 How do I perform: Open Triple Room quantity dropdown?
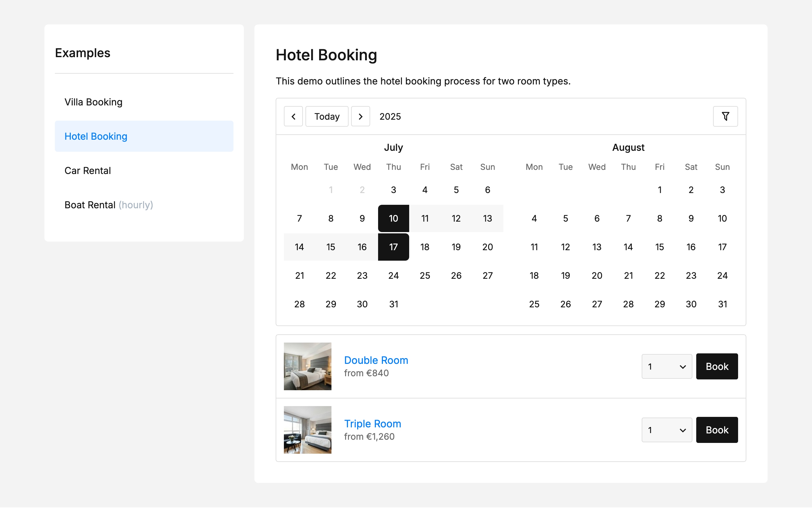667,430
